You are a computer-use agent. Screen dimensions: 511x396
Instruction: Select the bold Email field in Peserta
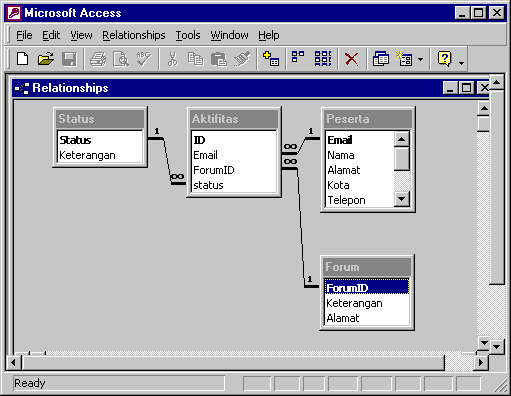(x=360, y=140)
